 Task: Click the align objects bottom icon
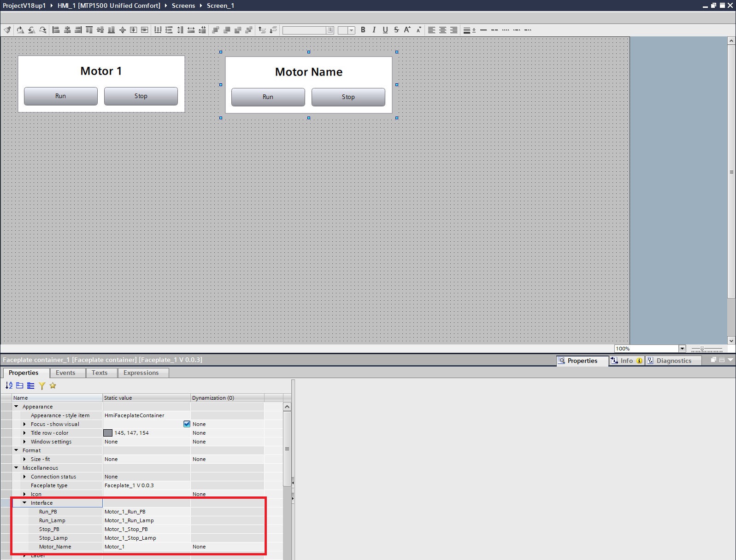point(112,30)
